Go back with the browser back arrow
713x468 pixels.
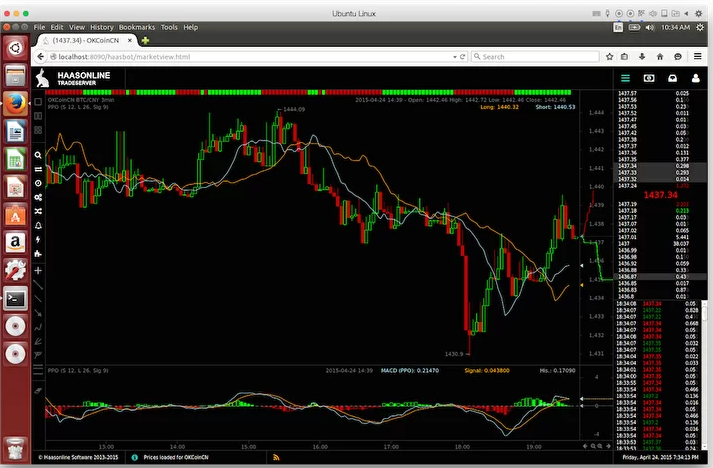(x=40, y=56)
